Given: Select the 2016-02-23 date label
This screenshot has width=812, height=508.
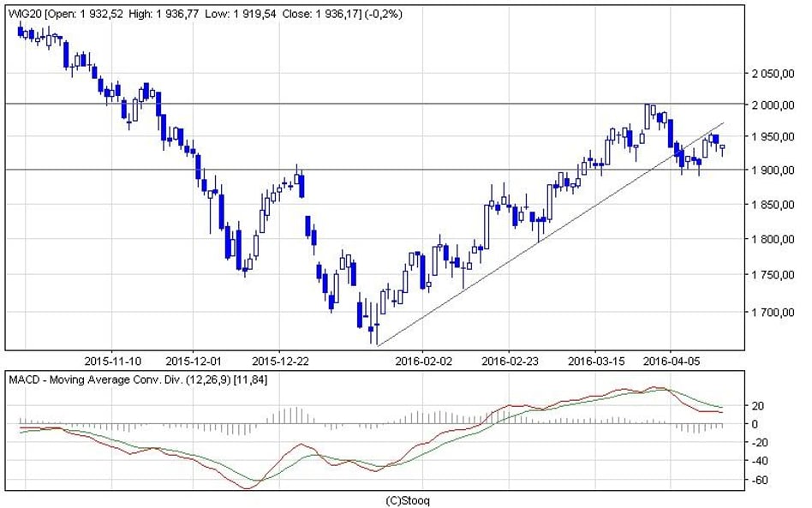Looking at the screenshot, I should [510, 360].
